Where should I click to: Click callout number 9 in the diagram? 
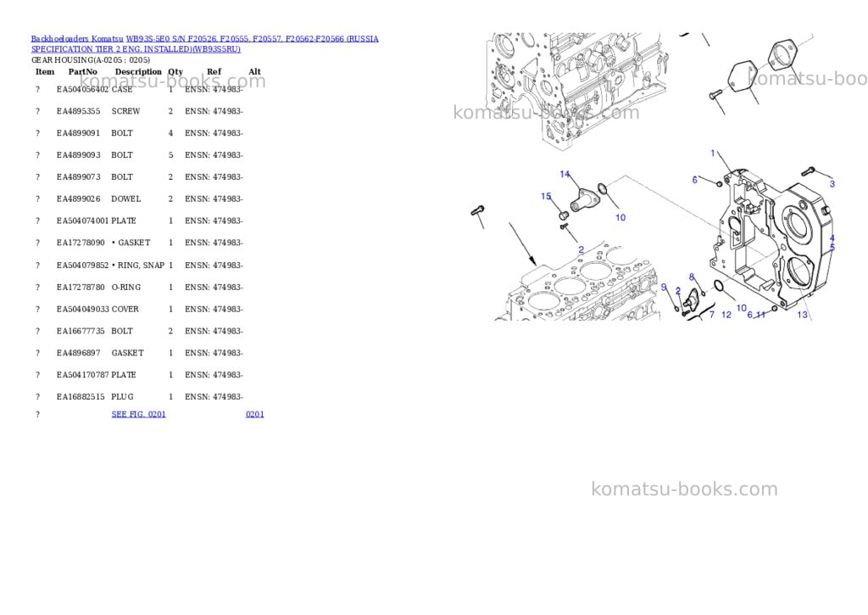click(664, 287)
